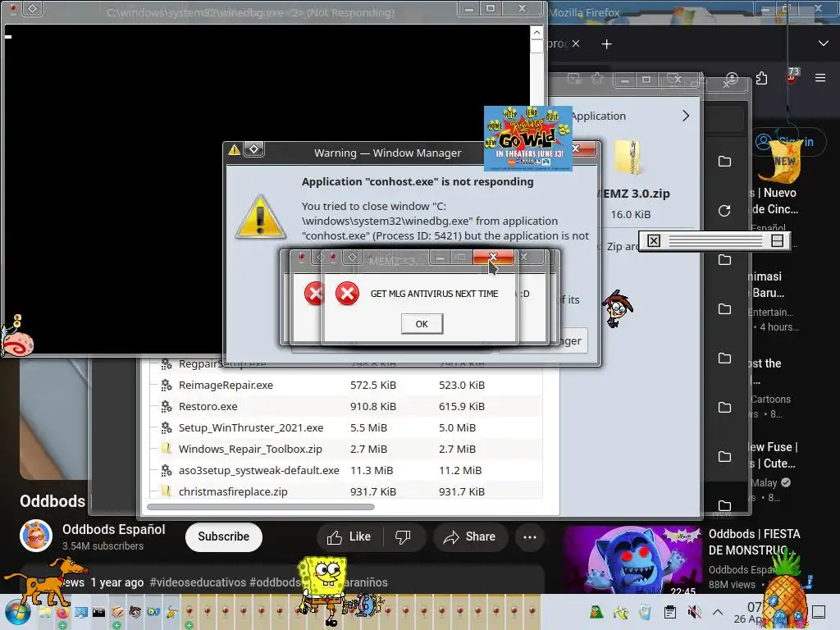
Task: Expand the Application chevron in the info panel
Action: (686, 116)
